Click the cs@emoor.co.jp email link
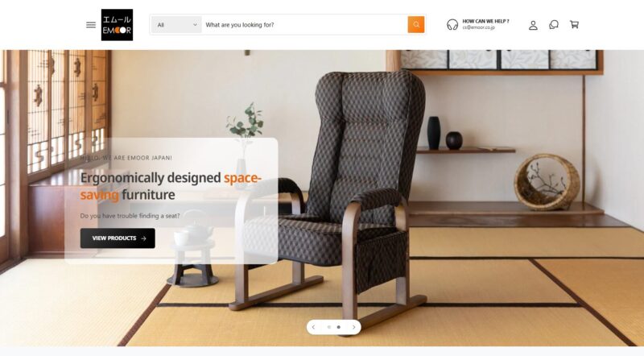The image size is (644, 356). pyautogui.click(x=478, y=27)
